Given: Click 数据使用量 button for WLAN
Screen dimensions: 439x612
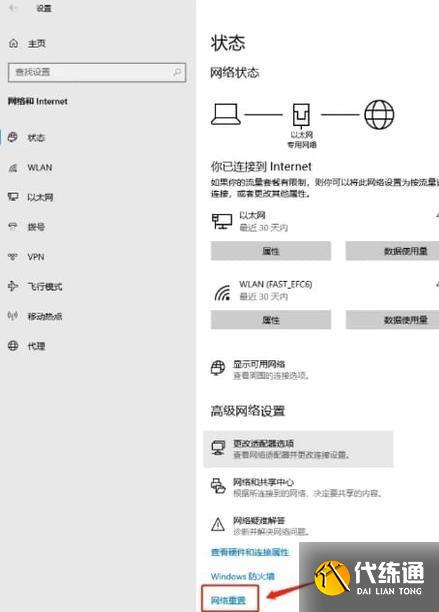Looking at the screenshot, I should tap(392, 320).
